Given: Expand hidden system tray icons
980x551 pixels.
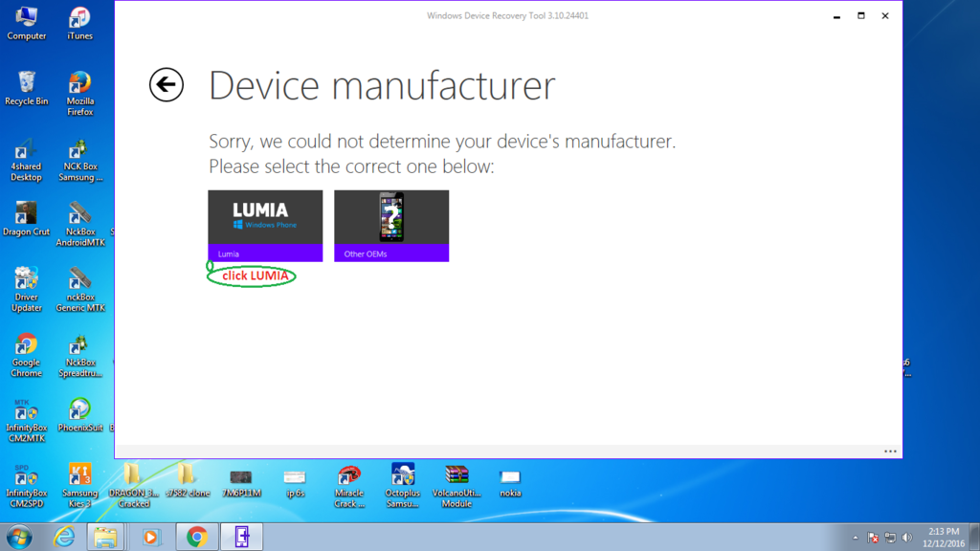Looking at the screenshot, I should pos(856,538).
